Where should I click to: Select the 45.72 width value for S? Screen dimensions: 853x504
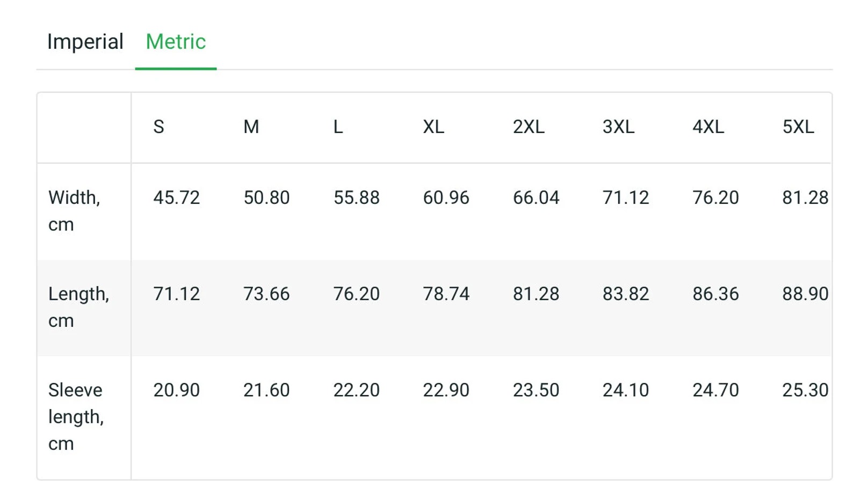click(176, 198)
